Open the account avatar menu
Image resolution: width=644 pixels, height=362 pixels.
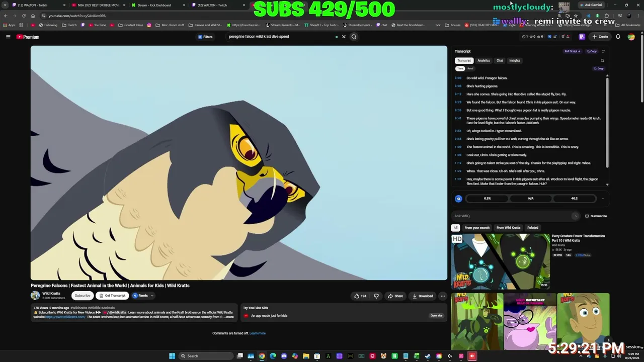[631, 37]
